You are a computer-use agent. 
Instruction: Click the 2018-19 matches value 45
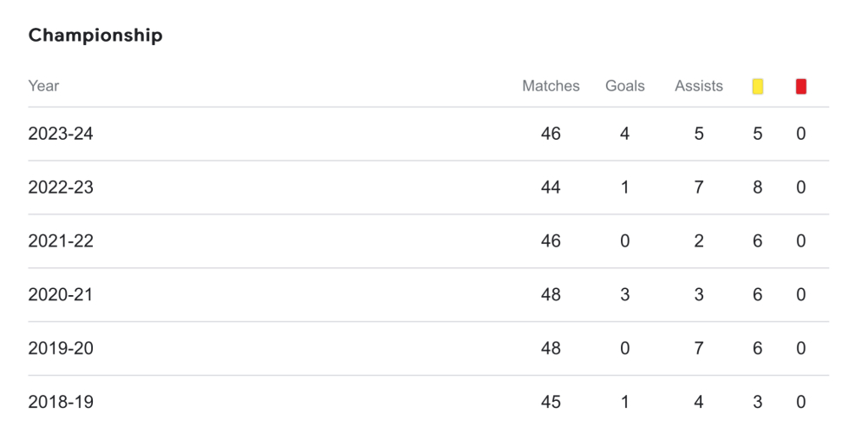(551, 402)
